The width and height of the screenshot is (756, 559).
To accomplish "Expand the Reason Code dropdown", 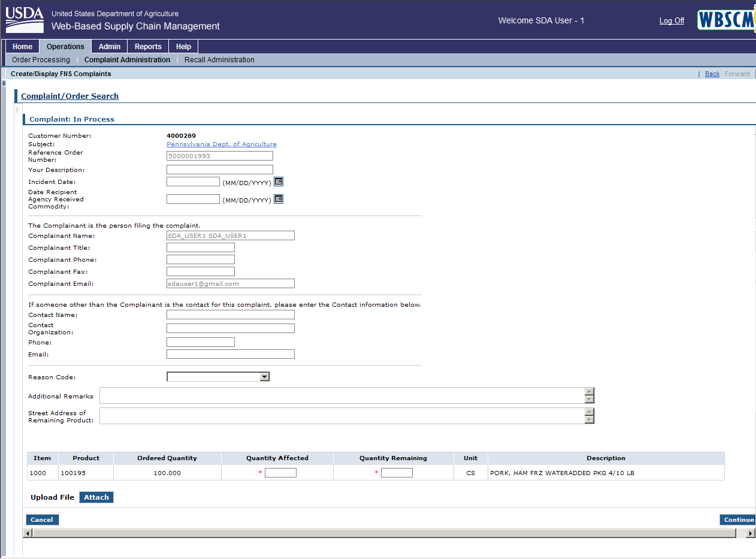I will pyautogui.click(x=264, y=377).
